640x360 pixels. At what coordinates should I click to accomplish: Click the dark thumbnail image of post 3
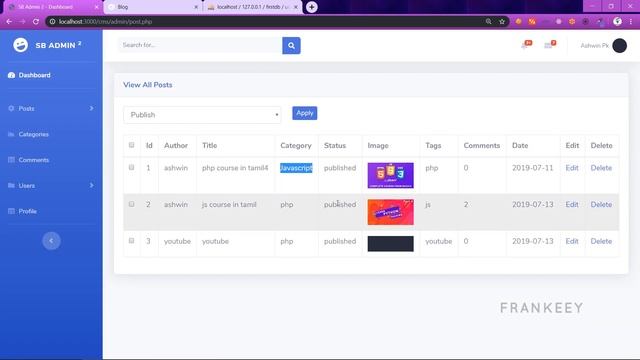click(391, 244)
